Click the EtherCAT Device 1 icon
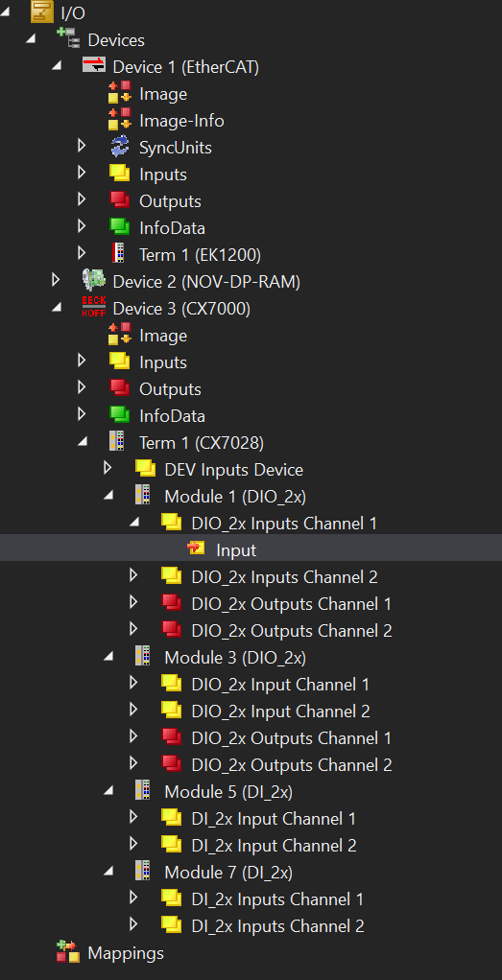This screenshot has width=502, height=980. (93, 66)
